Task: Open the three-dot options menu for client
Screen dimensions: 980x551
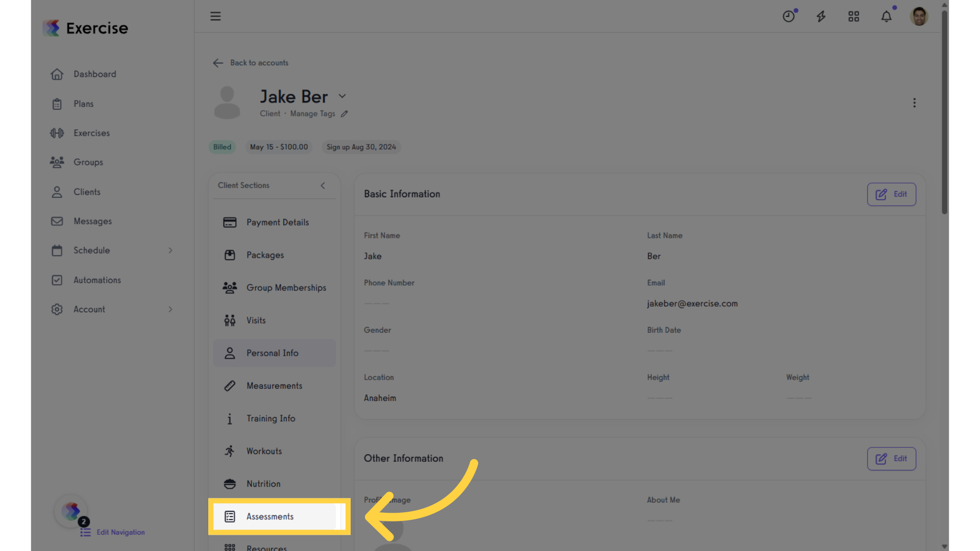Action: point(915,103)
